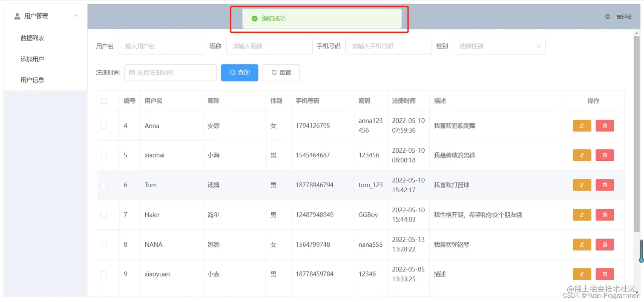Click the 手机号码 column header

(x=308, y=101)
